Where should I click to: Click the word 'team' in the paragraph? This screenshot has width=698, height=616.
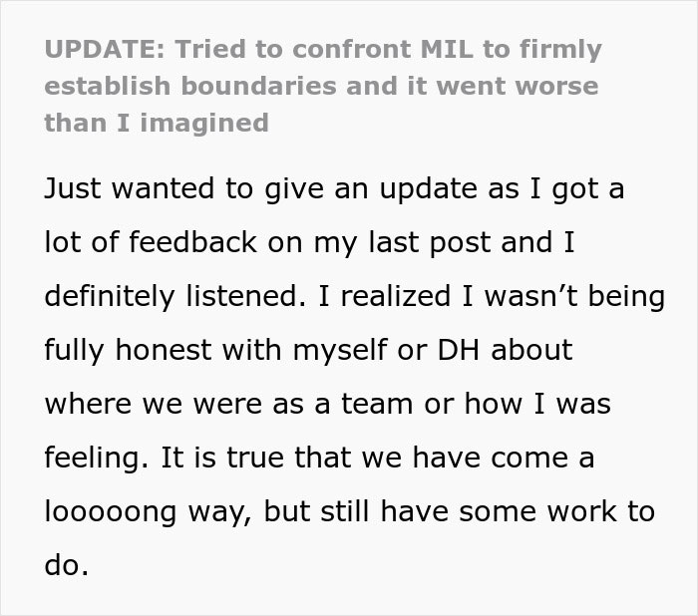(377, 404)
